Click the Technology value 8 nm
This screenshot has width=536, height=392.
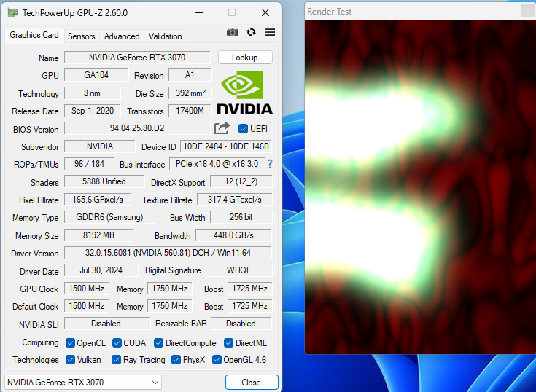point(93,93)
